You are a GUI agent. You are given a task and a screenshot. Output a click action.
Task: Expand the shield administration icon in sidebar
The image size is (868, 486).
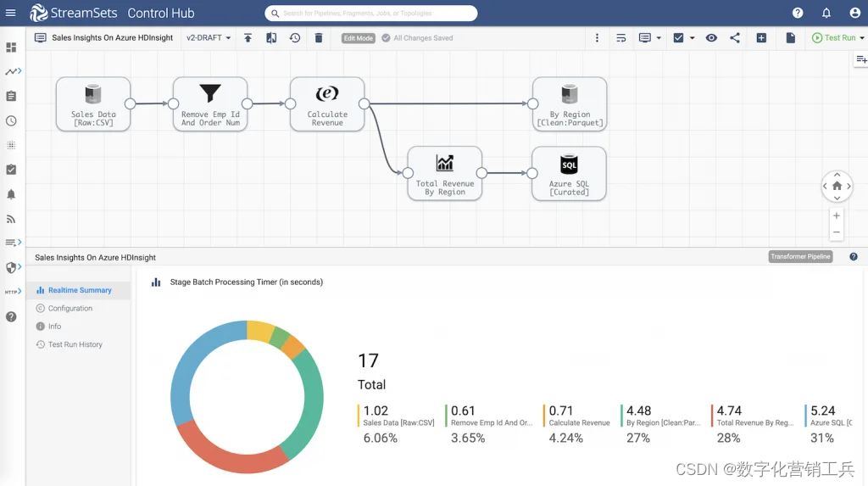pyautogui.click(x=14, y=268)
